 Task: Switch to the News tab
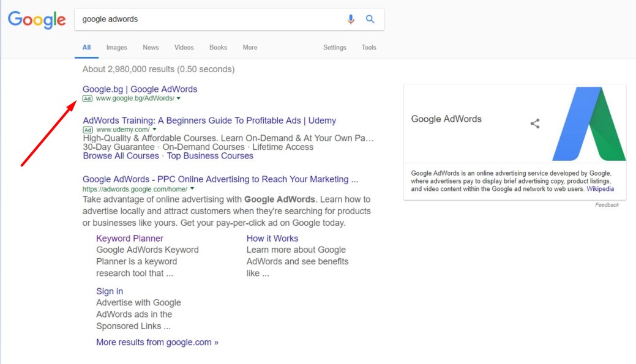pos(151,48)
